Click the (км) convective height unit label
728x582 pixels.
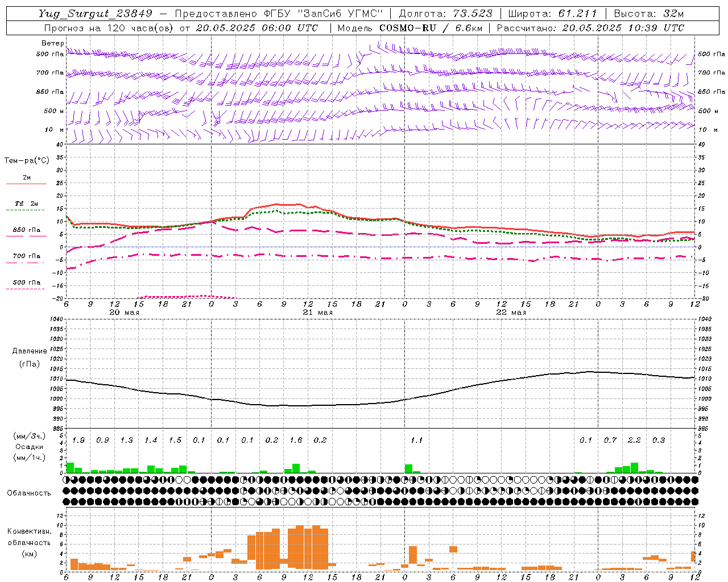click(x=30, y=554)
